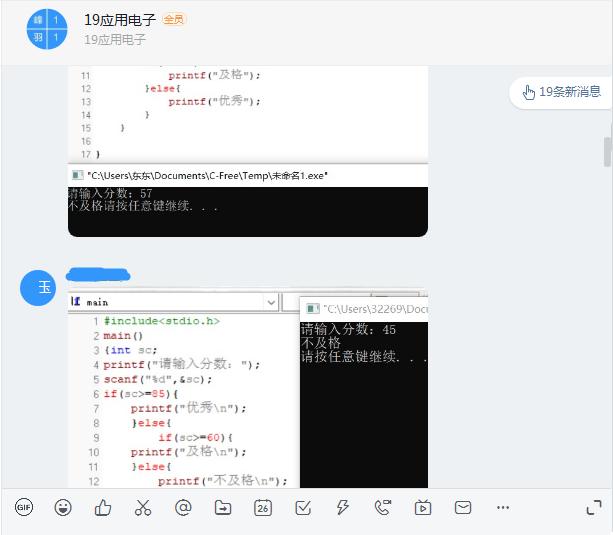Open the second code screenshot with 请输入分数: 45

(x=248, y=390)
